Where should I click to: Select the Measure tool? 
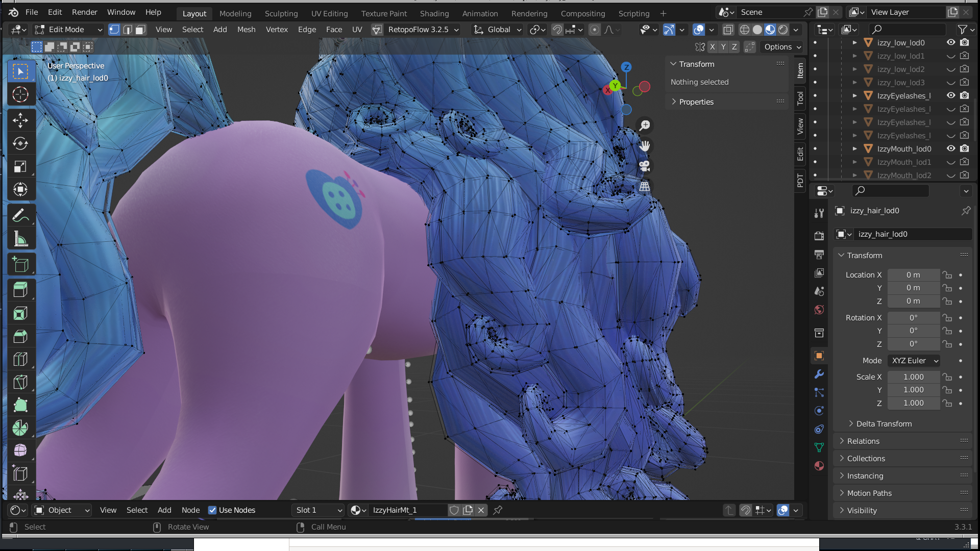click(x=20, y=239)
